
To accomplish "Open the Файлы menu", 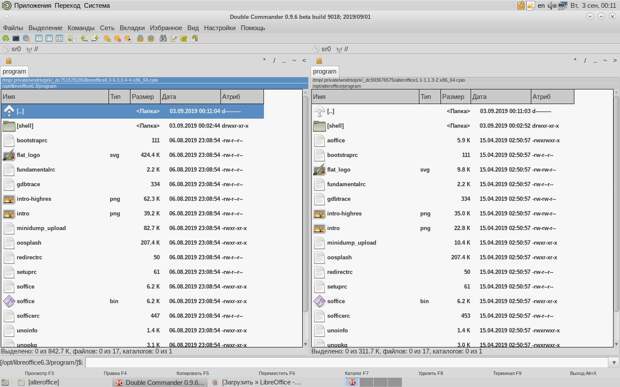I will (13, 28).
